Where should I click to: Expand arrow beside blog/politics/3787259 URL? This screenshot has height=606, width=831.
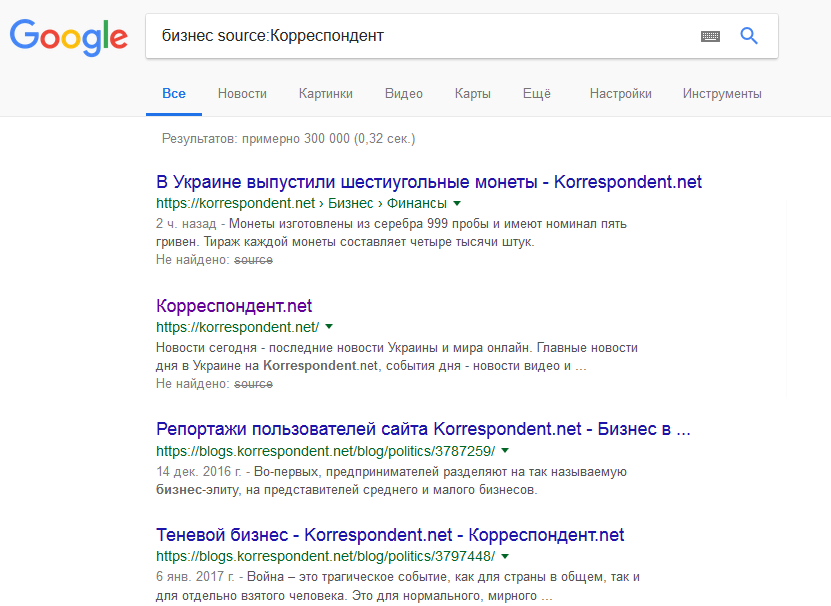click(x=504, y=452)
